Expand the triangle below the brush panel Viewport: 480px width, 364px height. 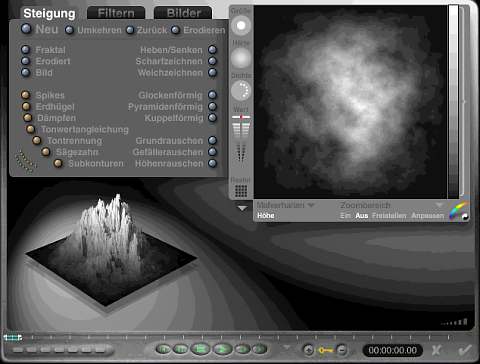[242, 208]
